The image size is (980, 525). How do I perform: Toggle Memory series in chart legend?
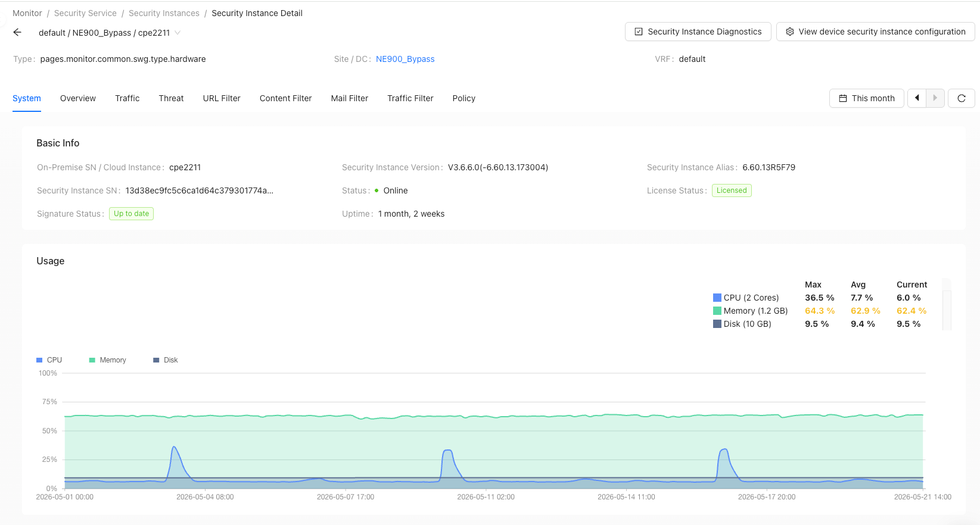(108, 360)
